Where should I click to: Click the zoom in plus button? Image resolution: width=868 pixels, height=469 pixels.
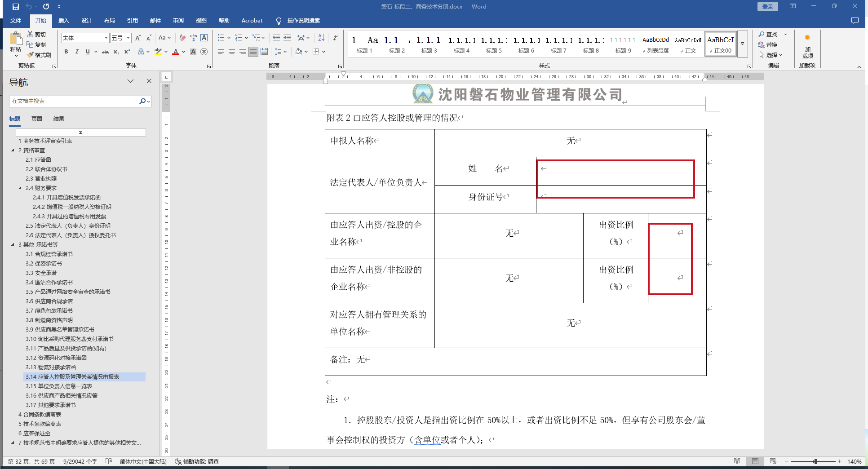(839, 461)
